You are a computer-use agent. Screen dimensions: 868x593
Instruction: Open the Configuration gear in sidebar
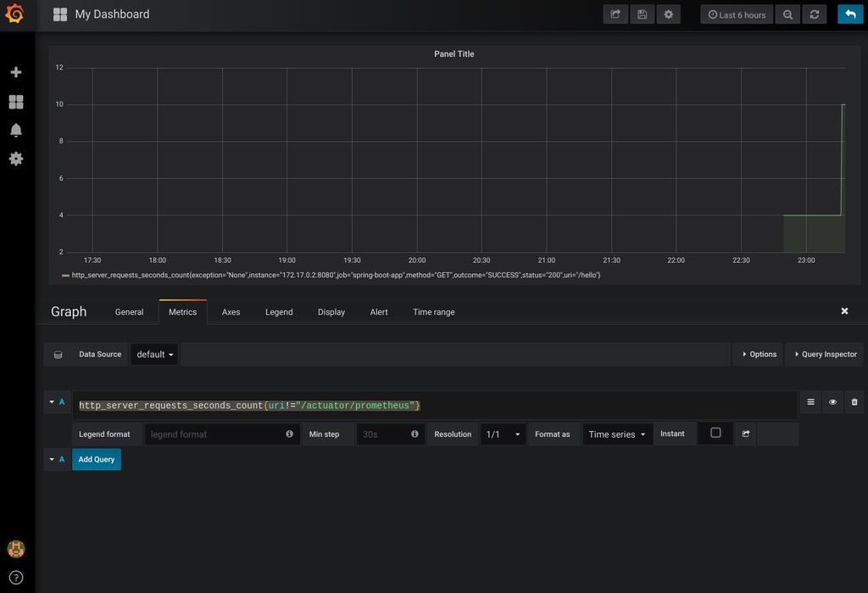[x=16, y=159]
